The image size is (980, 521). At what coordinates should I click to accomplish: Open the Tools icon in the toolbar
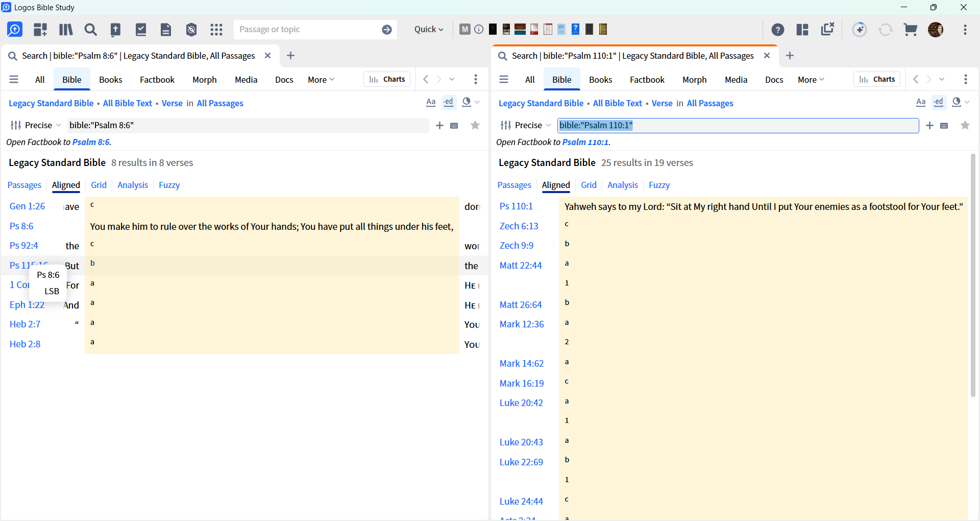point(191,30)
